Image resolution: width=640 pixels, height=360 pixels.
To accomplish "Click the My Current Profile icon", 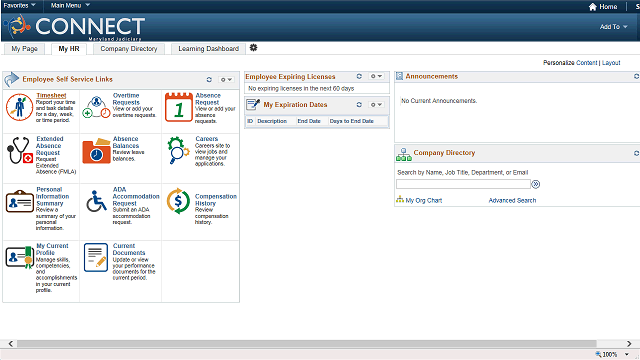I will (x=20, y=257).
